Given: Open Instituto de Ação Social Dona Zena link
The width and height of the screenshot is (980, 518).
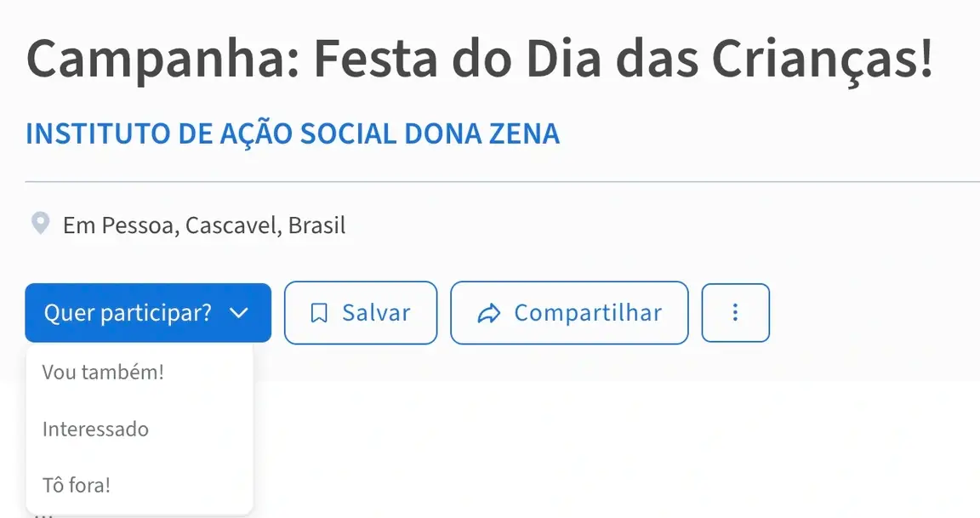Looking at the screenshot, I should (293, 134).
